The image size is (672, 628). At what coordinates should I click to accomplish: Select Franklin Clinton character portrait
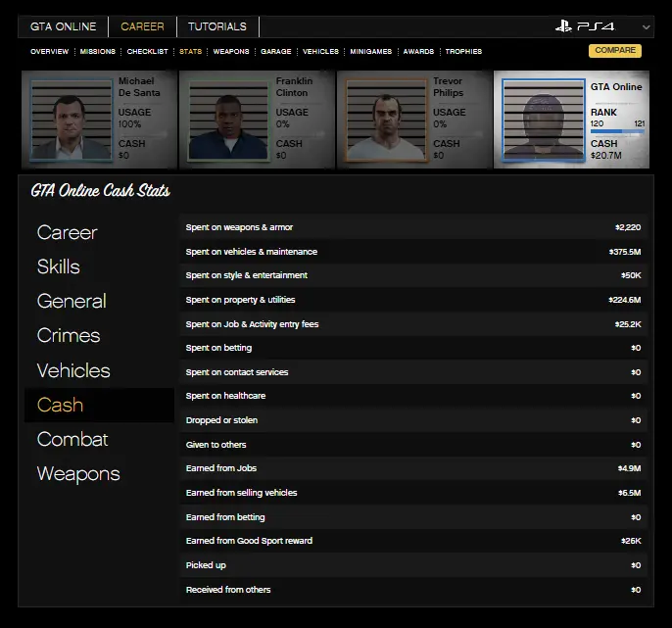[x=228, y=121]
